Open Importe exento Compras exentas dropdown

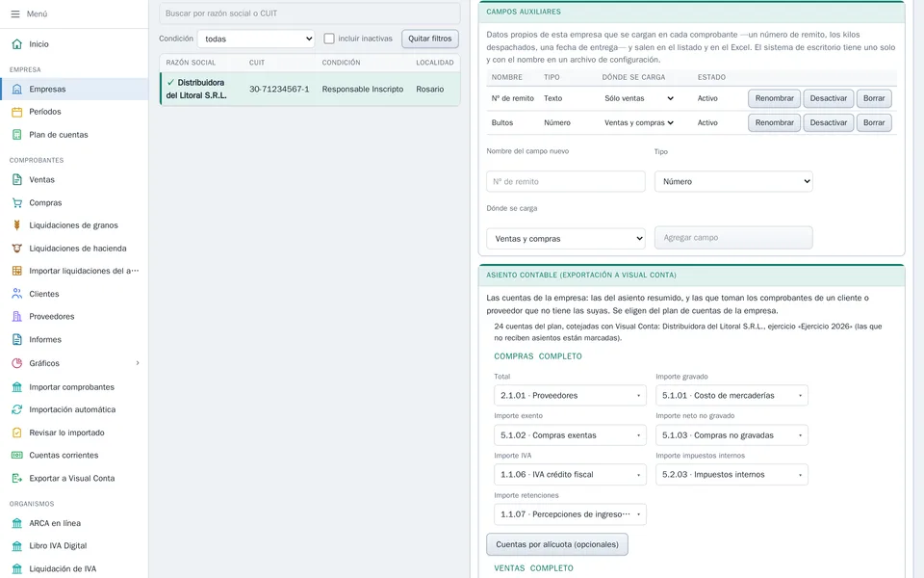(x=570, y=435)
